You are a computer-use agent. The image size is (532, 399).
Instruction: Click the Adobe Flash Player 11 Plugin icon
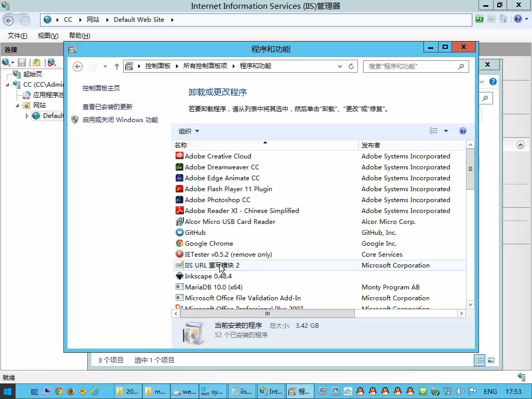[x=179, y=189]
